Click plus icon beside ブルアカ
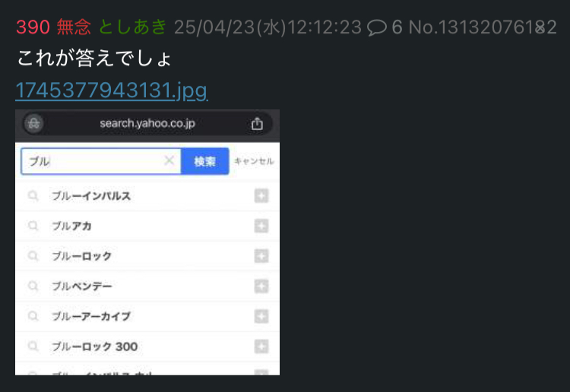Image resolution: width=570 pixels, height=392 pixels. pos(261,226)
